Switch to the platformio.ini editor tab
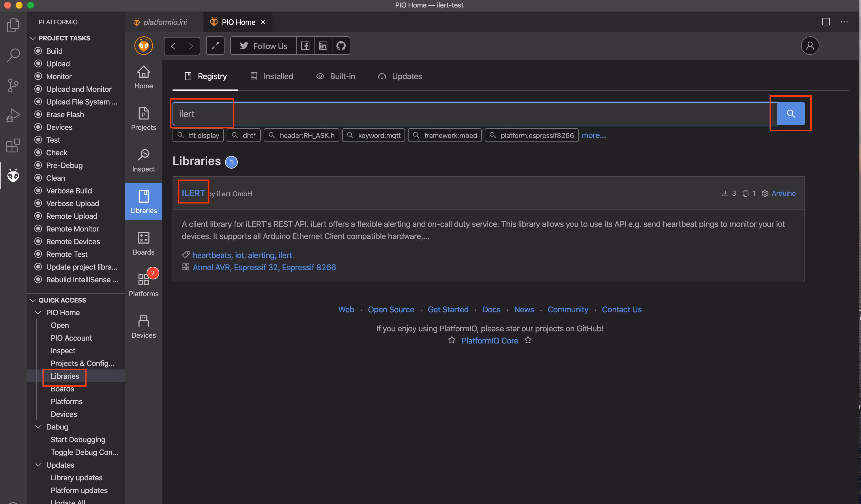 [165, 22]
